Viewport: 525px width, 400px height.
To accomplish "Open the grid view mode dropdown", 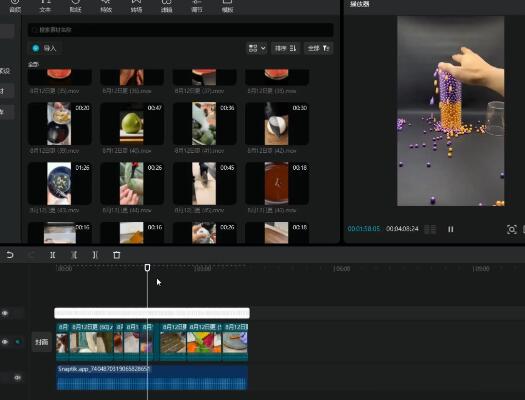I will point(257,48).
